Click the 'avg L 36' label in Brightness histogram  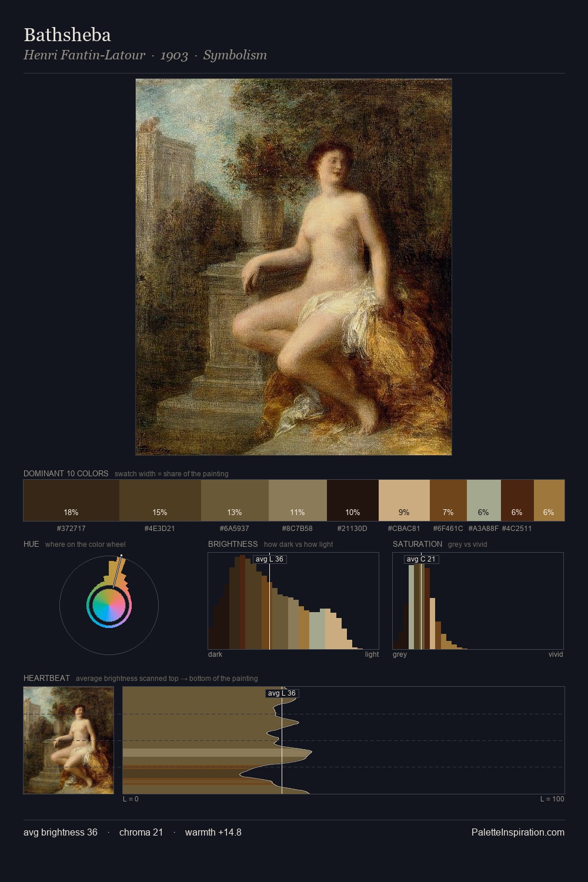270,559
